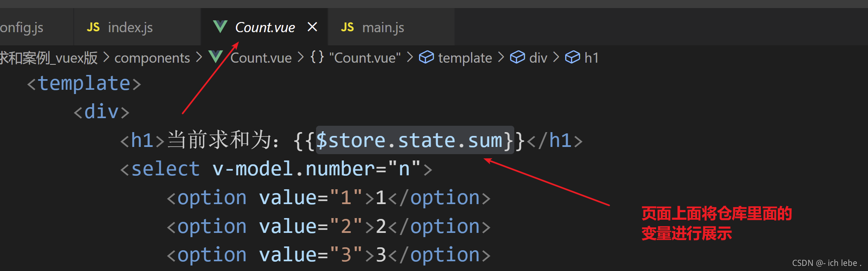Open the Count.vue breadcrumb file item
The image size is (868, 271).
pyautogui.click(x=261, y=58)
